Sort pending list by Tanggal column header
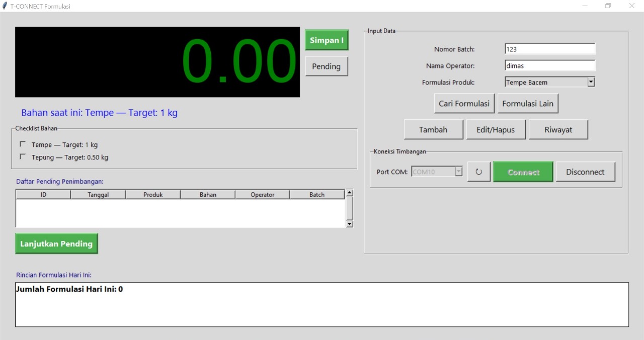 click(98, 195)
